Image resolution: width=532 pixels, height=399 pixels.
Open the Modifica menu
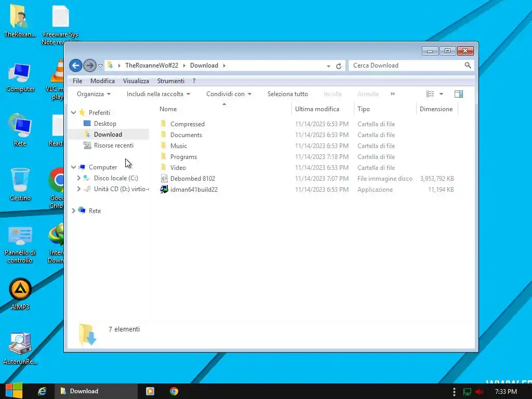click(102, 81)
